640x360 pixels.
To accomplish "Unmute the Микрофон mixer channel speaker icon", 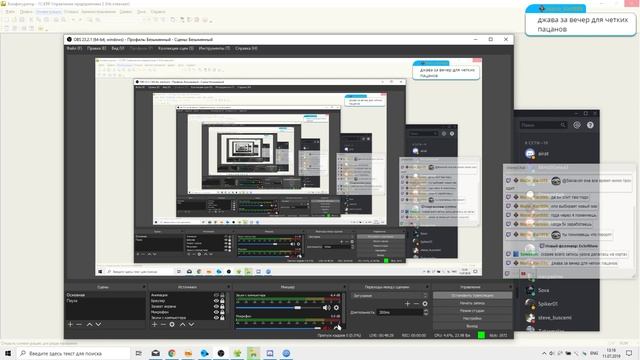I will pos(327,328).
